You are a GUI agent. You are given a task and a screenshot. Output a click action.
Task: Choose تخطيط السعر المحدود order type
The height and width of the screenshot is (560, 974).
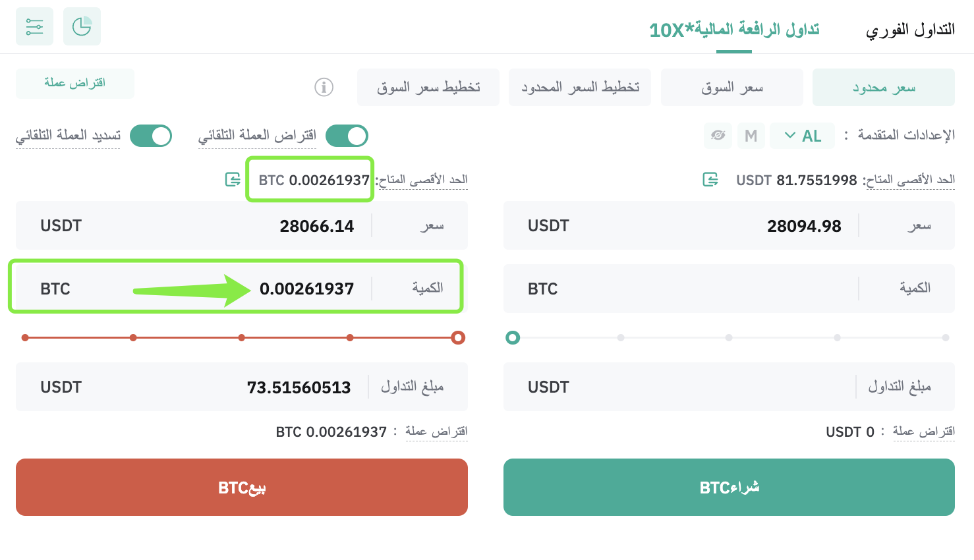(x=580, y=87)
